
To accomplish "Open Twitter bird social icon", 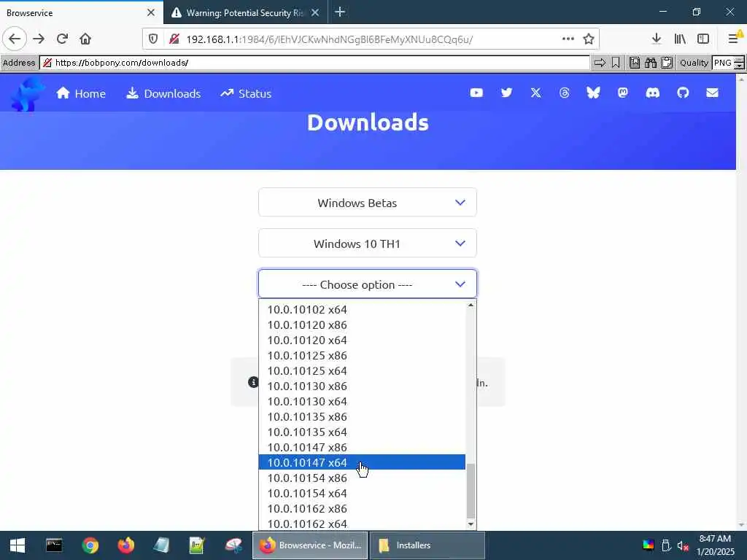I will pos(506,93).
